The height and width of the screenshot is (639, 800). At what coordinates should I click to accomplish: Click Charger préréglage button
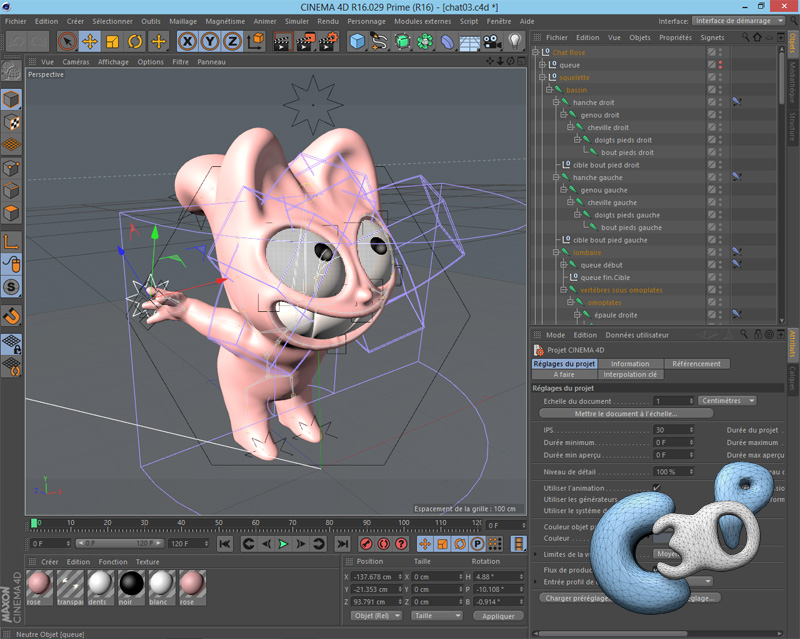pos(577,598)
